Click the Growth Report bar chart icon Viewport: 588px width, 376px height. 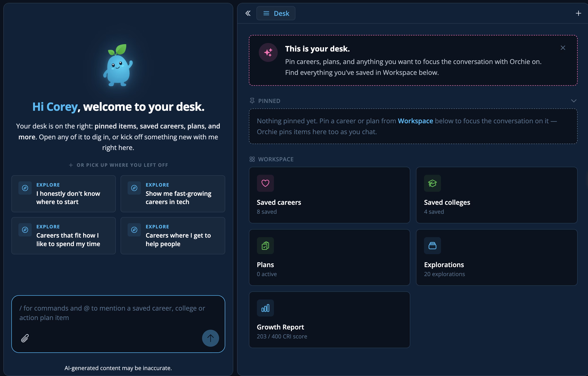pos(265,308)
